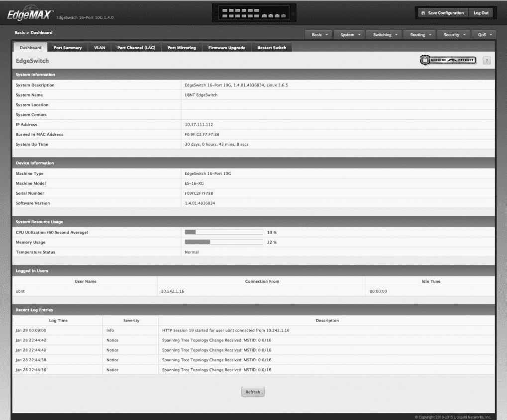Expand the Basic dropdown menu
The height and width of the screenshot is (420, 507).
pyautogui.click(x=319, y=35)
